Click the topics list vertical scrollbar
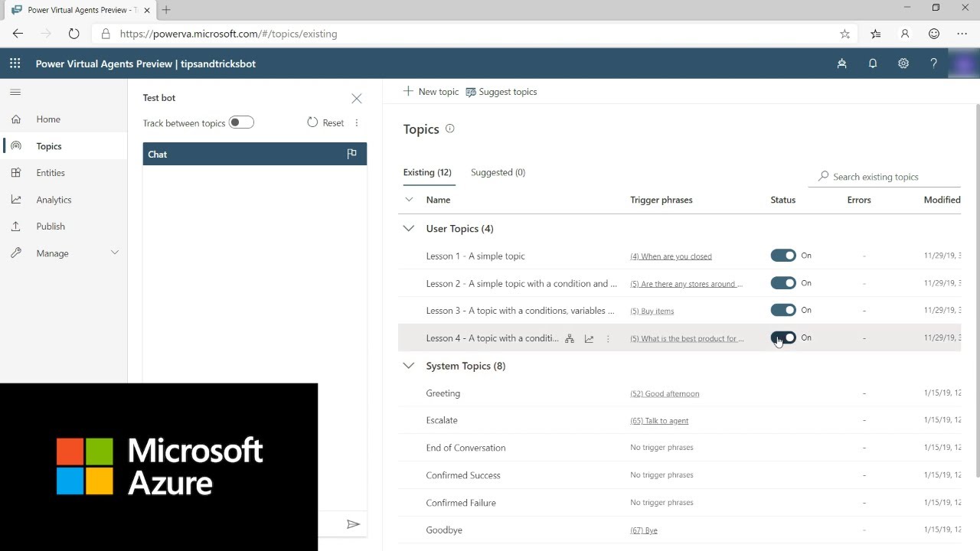Screen dimensions: 980x551 976,291
